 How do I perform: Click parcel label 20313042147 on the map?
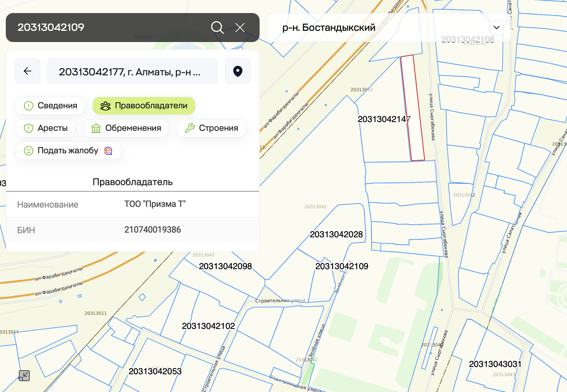click(x=384, y=119)
